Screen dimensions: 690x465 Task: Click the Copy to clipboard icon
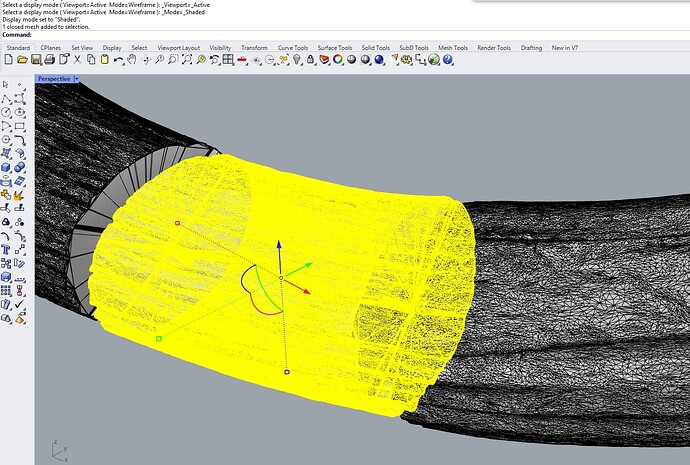point(91,59)
